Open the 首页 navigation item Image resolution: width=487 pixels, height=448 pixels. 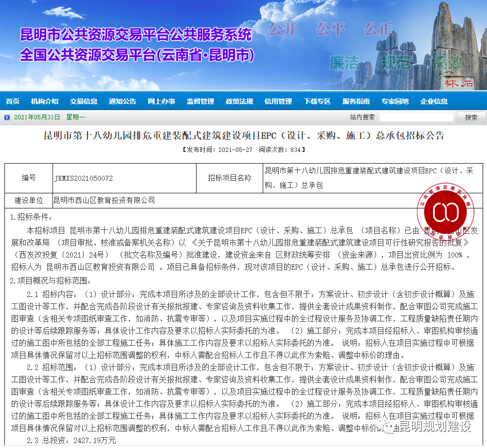click(x=12, y=101)
